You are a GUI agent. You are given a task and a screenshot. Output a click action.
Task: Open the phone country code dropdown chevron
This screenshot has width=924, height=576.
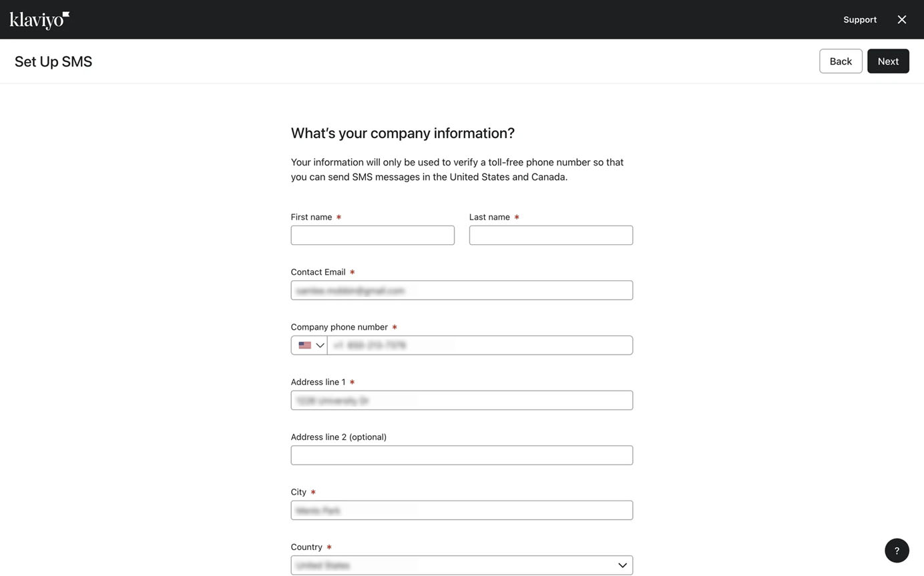click(319, 345)
